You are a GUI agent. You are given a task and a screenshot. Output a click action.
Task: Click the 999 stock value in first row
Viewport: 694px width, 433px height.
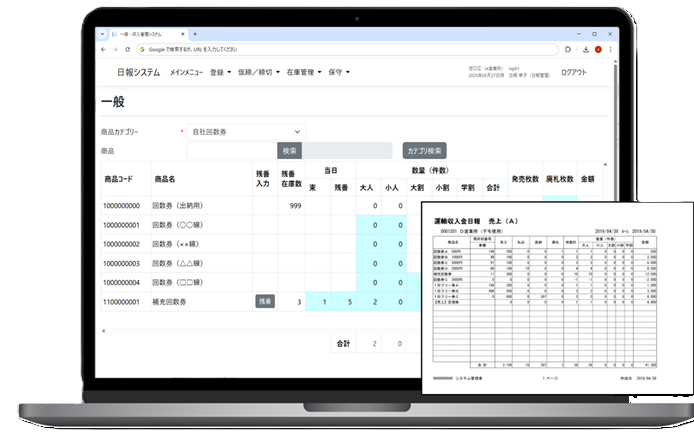click(x=295, y=206)
